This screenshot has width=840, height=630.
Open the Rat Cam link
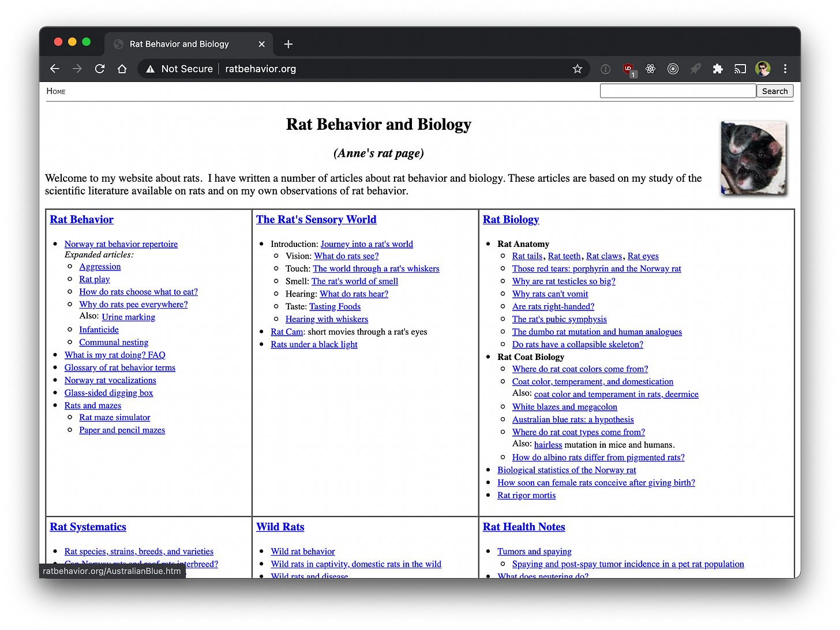(x=287, y=332)
